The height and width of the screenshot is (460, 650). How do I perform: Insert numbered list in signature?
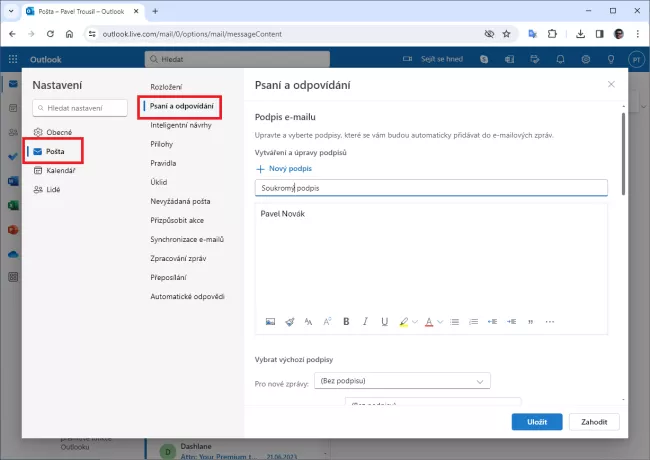[x=472, y=322]
